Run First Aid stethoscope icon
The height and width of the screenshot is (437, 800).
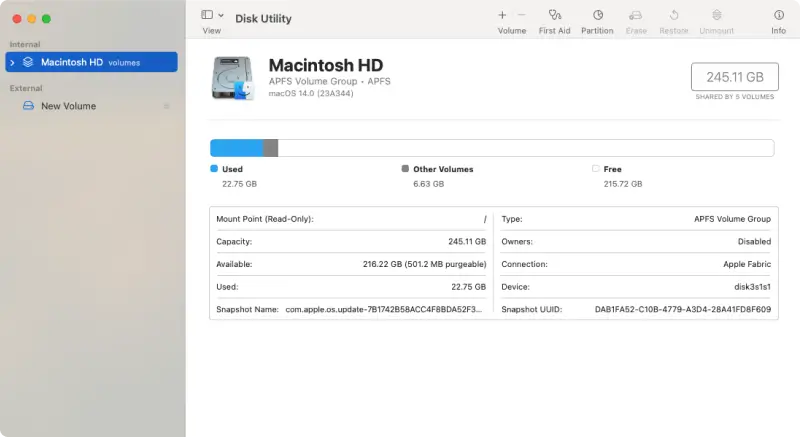[x=555, y=15]
